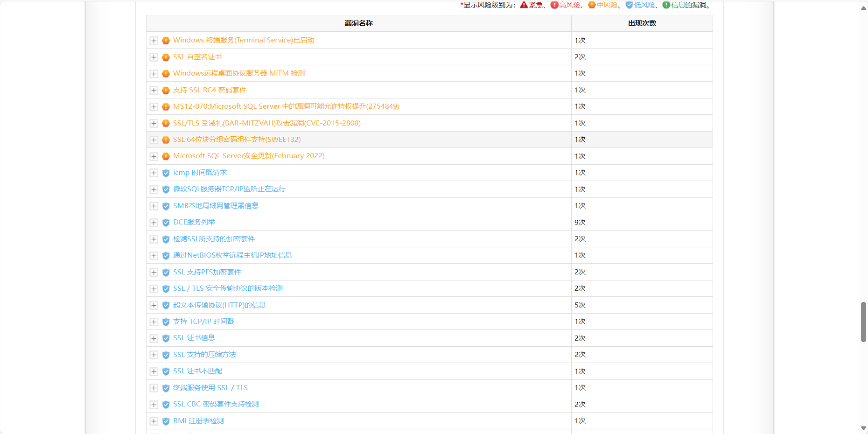Expand the SSL/TLS 受诫礼(BAR-MITZVAH) row
Viewport: 868px width, 434px height.
[154, 123]
